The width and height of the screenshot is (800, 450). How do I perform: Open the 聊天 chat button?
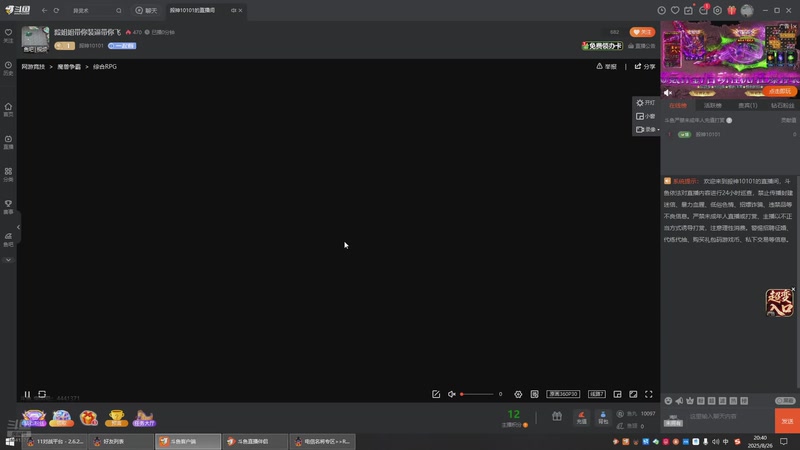(x=146, y=10)
